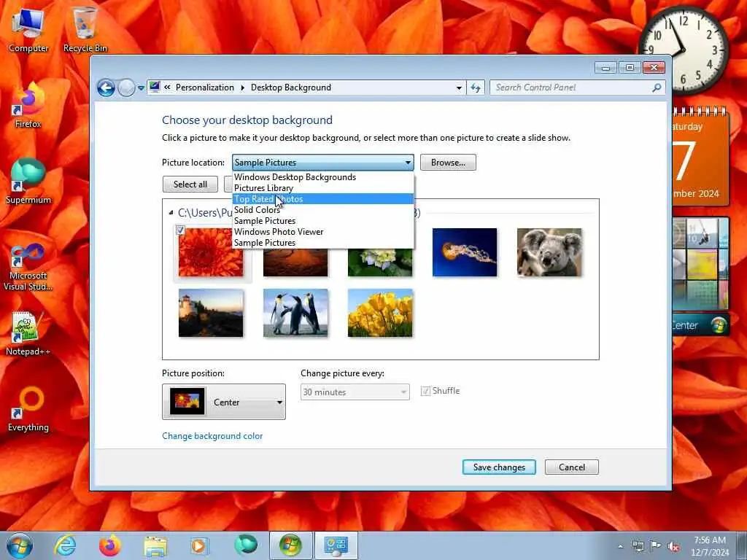Choose Windows Photo Viewer from list
The height and width of the screenshot is (560, 747).
pos(323,232)
